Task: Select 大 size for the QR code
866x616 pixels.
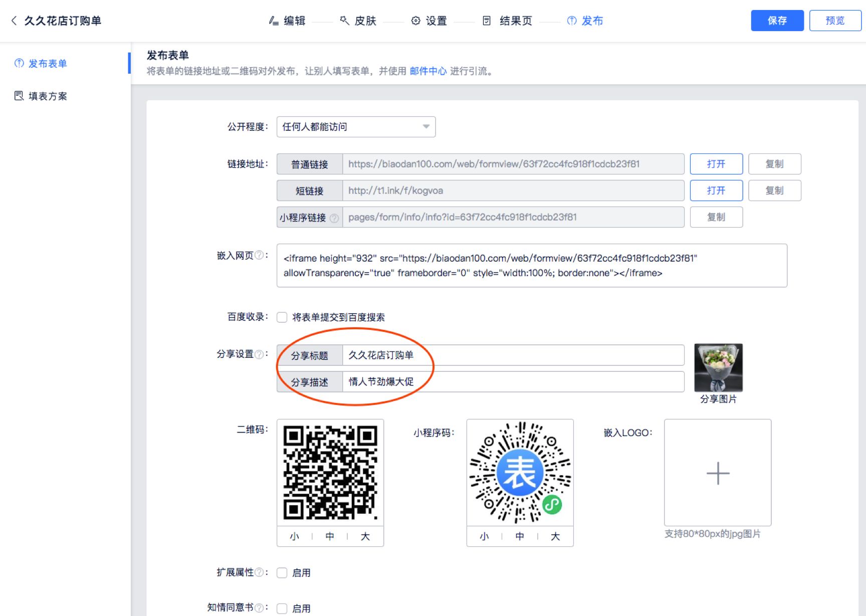Action: (x=365, y=536)
